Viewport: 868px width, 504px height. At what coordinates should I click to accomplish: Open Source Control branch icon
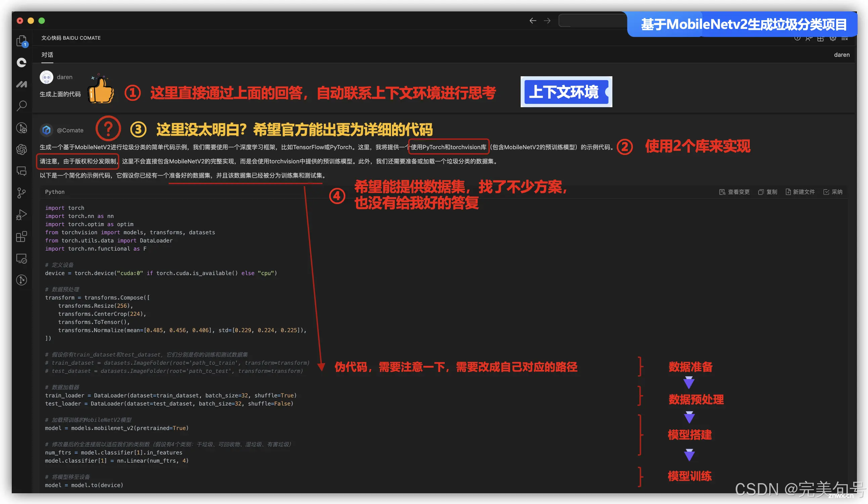(22, 193)
